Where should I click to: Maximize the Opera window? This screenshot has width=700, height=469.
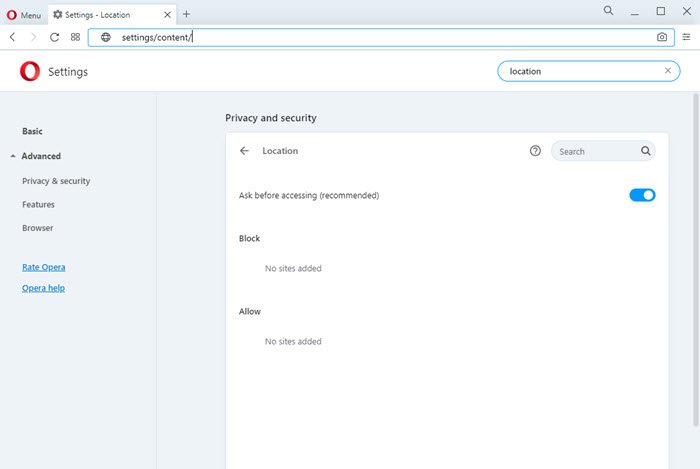point(661,11)
